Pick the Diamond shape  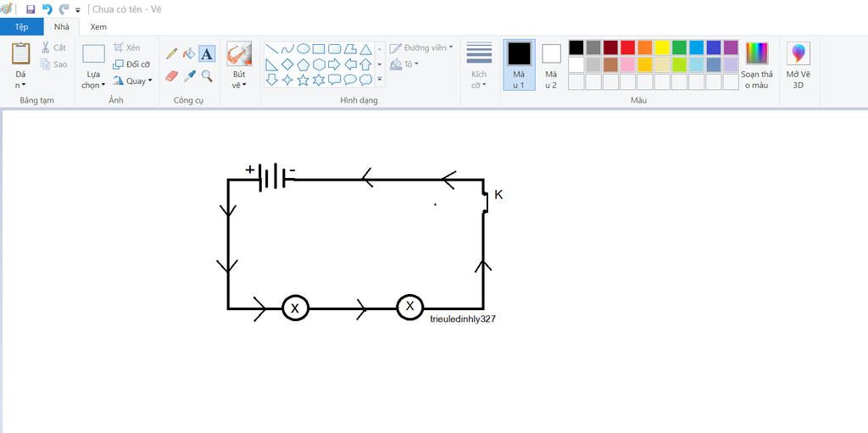pyautogui.click(x=287, y=64)
